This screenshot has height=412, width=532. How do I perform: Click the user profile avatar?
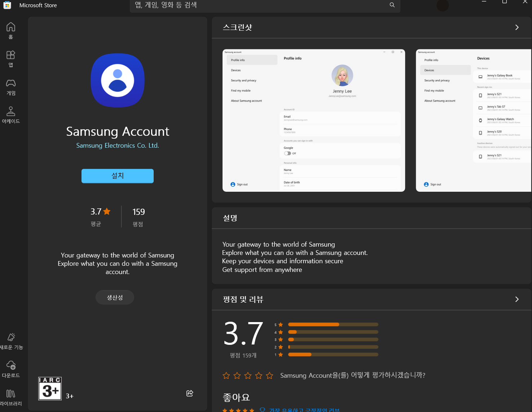pos(443,5)
